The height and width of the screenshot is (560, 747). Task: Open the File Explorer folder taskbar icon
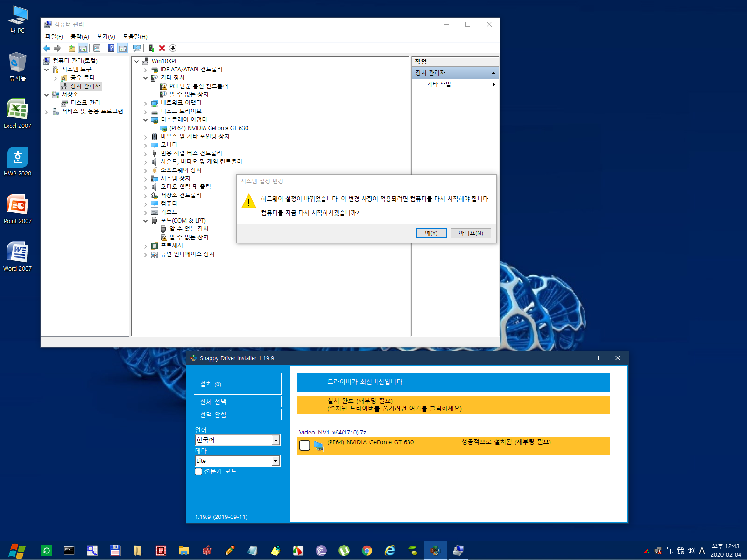pyautogui.click(x=184, y=551)
